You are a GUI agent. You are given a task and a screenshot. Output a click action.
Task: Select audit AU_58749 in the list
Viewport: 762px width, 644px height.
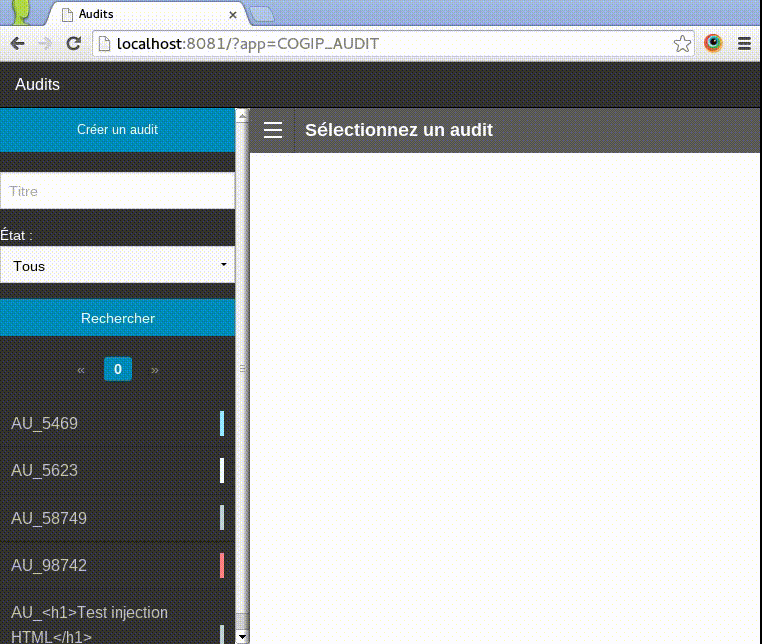pyautogui.click(x=117, y=518)
